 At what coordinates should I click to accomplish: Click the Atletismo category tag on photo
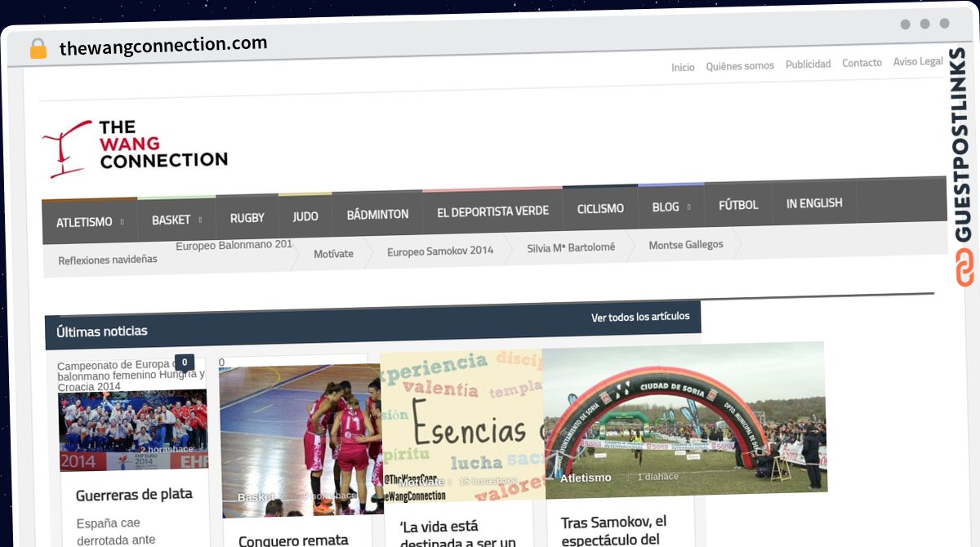coord(586,478)
